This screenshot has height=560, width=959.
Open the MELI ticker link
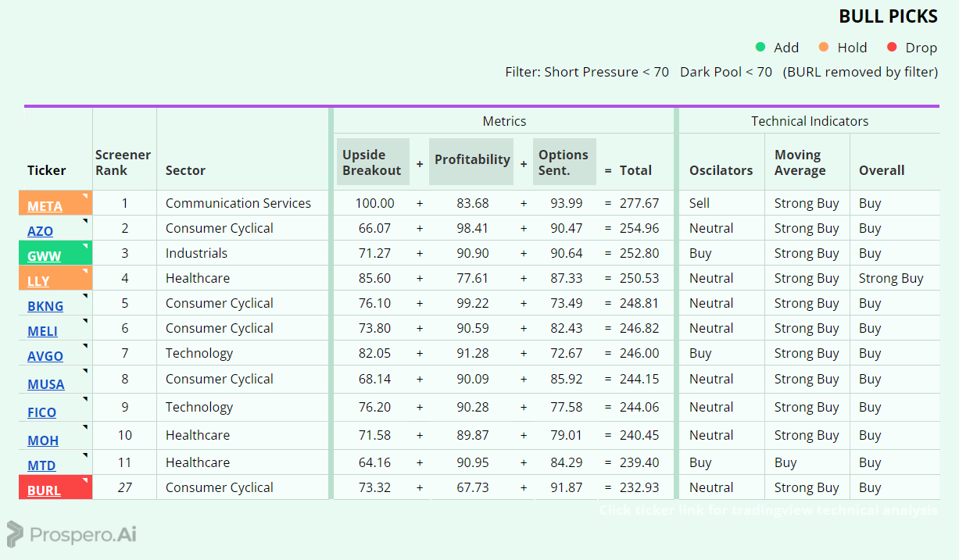click(42, 332)
